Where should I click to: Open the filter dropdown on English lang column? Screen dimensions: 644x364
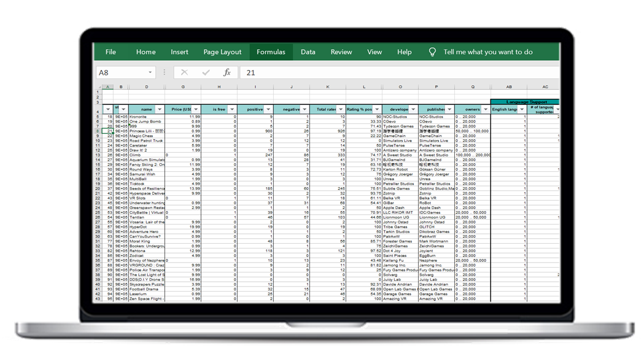(x=522, y=109)
